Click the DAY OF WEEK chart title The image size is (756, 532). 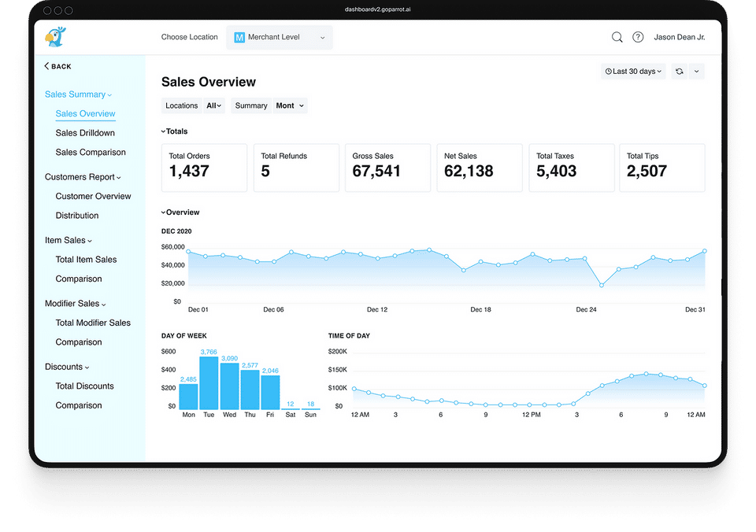[x=183, y=336]
